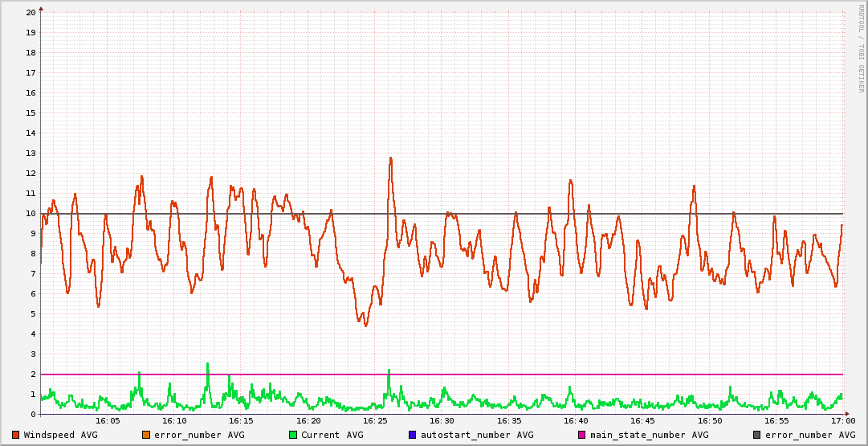Click the 16:45 time axis label
Image resolution: width=868 pixels, height=446 pixels.
pos(642,420)
